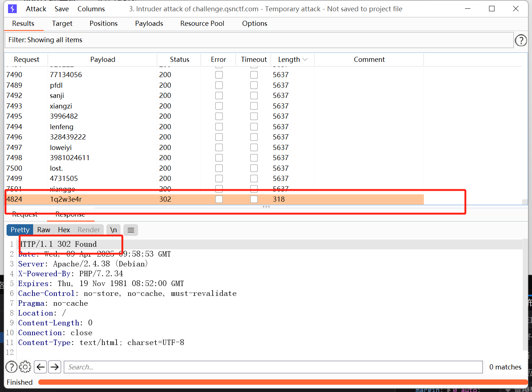Sort by the Payload column header
The width and height of the screenshot is (532, 392).
pyautogui.click(x=103, y=59)
